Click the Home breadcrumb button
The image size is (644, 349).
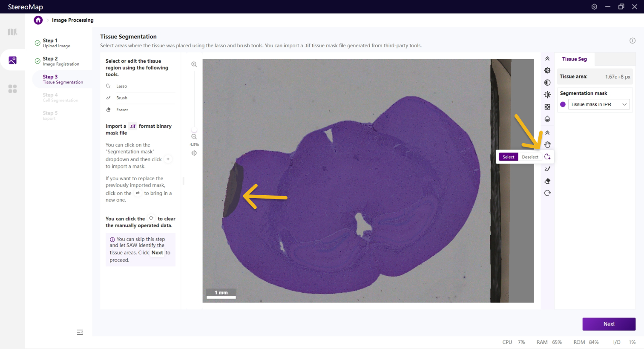38,20
